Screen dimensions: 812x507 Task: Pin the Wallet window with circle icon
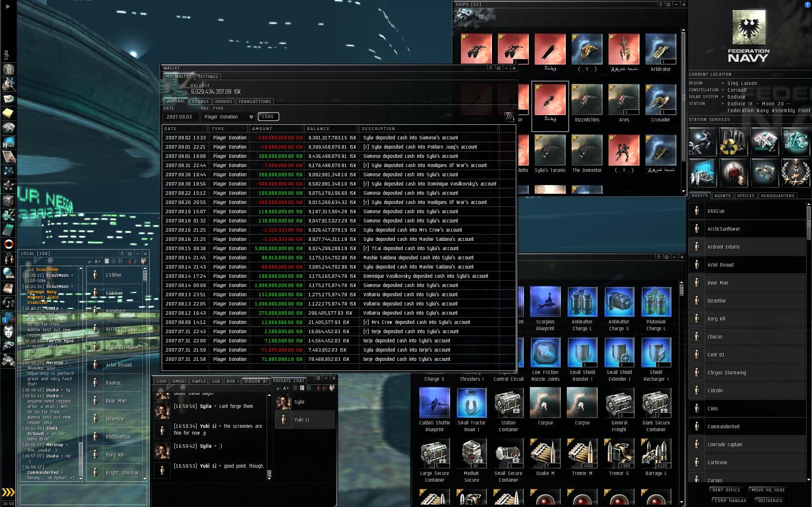click(x=498, y=68)
